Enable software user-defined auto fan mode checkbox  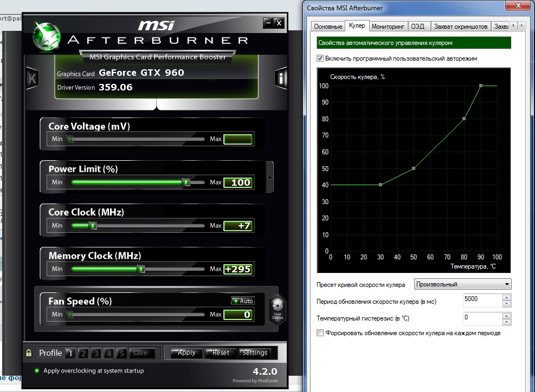[x=320, y=58]
